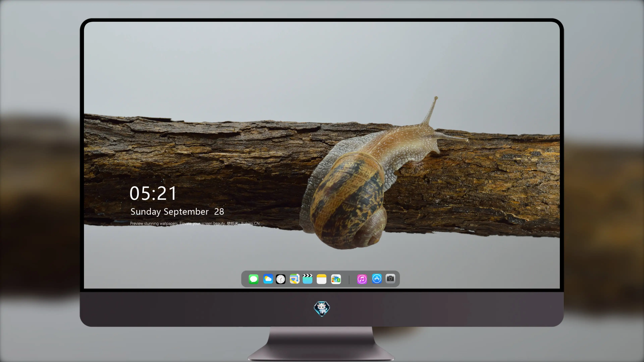Open the Passbook cards app icon
The image size is (644, 362).
(336, 279)
